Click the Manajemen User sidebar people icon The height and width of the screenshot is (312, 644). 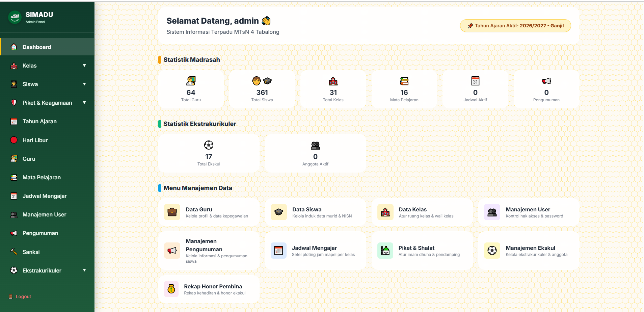[x=14, y=215]
